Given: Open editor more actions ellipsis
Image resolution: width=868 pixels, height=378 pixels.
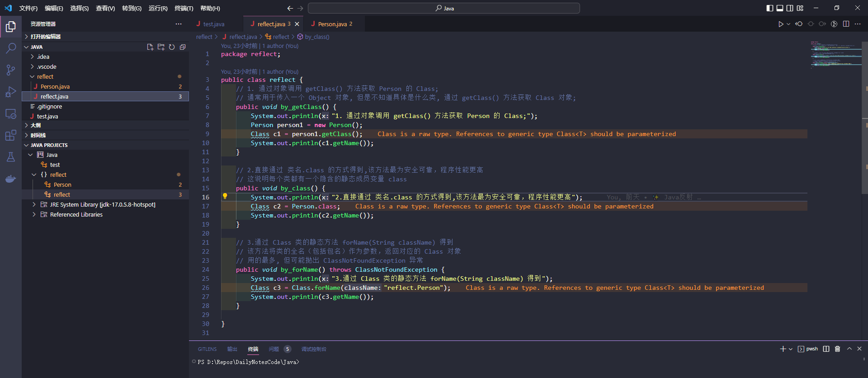Looking at the screenshot, I should [858, 24].
